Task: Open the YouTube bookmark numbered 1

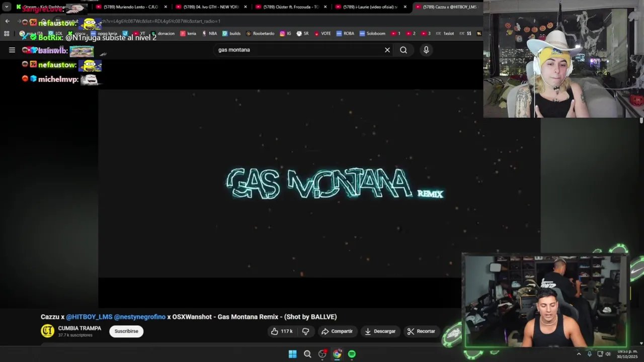Action: pos(395,34)
